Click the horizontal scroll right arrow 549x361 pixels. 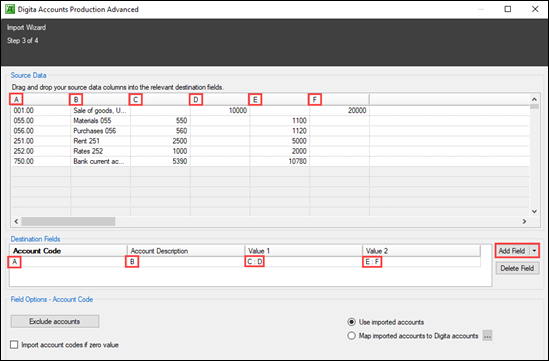[524, 221]
